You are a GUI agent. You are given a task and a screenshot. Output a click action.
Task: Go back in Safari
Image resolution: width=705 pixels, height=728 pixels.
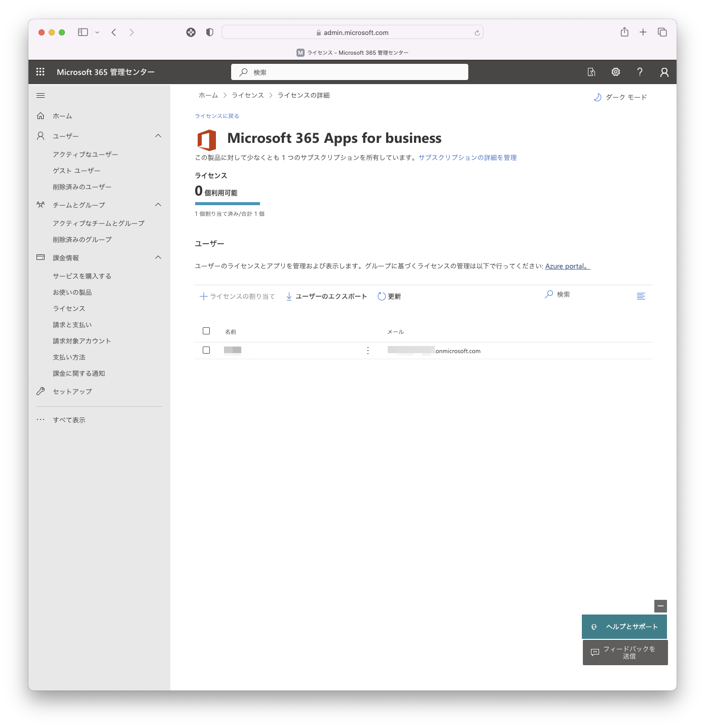[114, 32]
